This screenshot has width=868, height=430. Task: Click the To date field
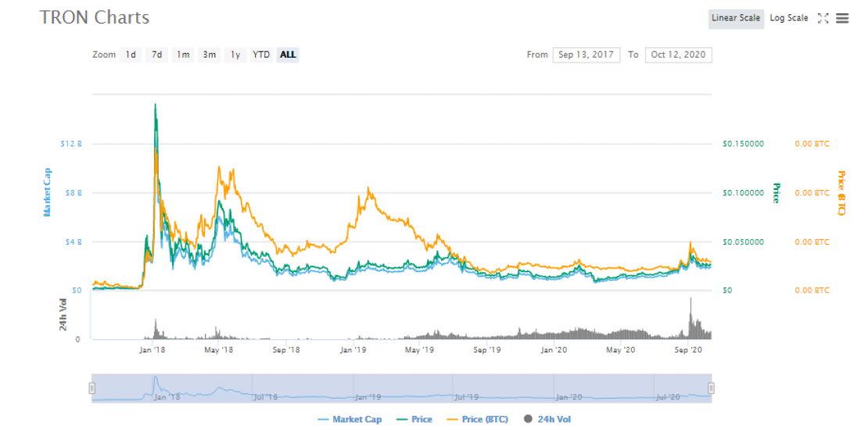click(678, 55)
